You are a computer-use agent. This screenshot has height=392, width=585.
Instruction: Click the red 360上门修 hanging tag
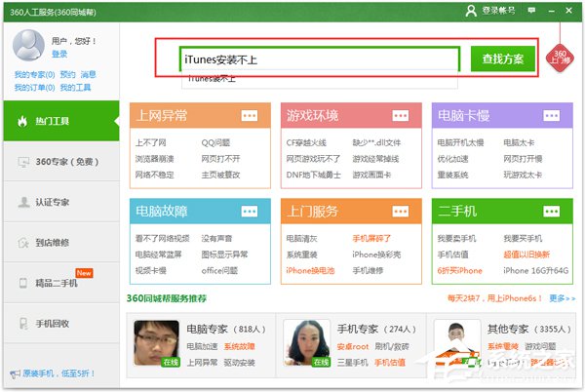click(x=561, y=57)
